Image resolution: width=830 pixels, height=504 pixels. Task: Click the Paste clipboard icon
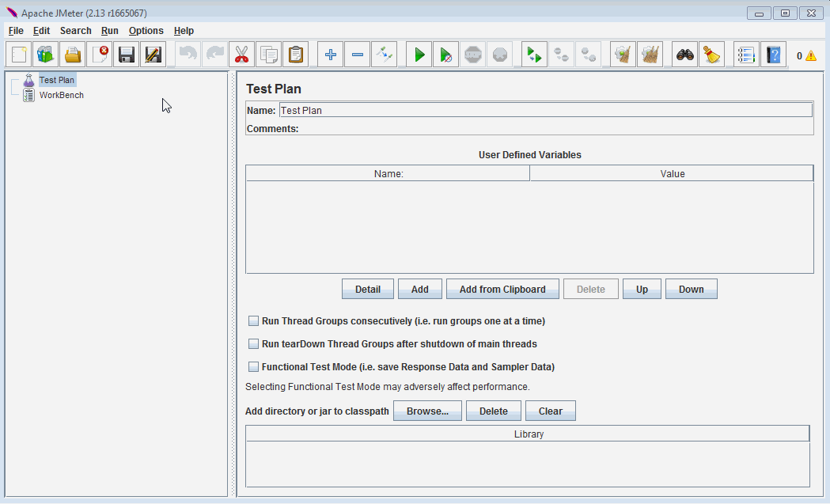296,55
